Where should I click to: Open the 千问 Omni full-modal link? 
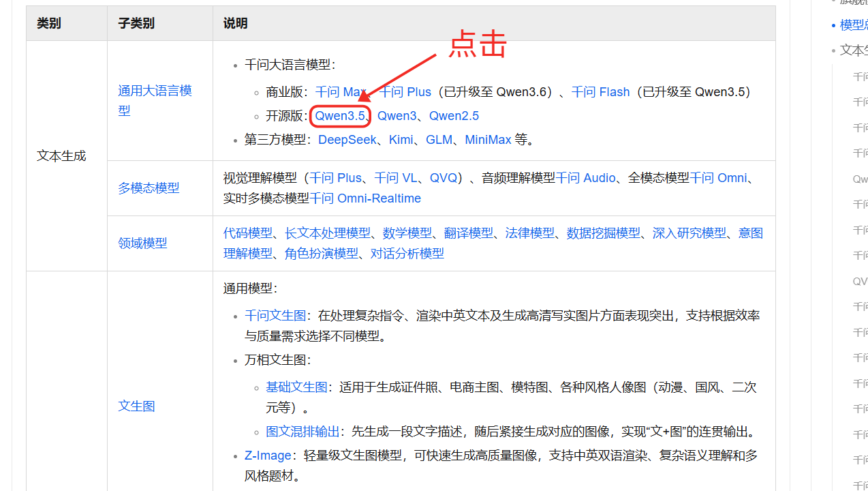pyautogui.click(x=718, y=178)
